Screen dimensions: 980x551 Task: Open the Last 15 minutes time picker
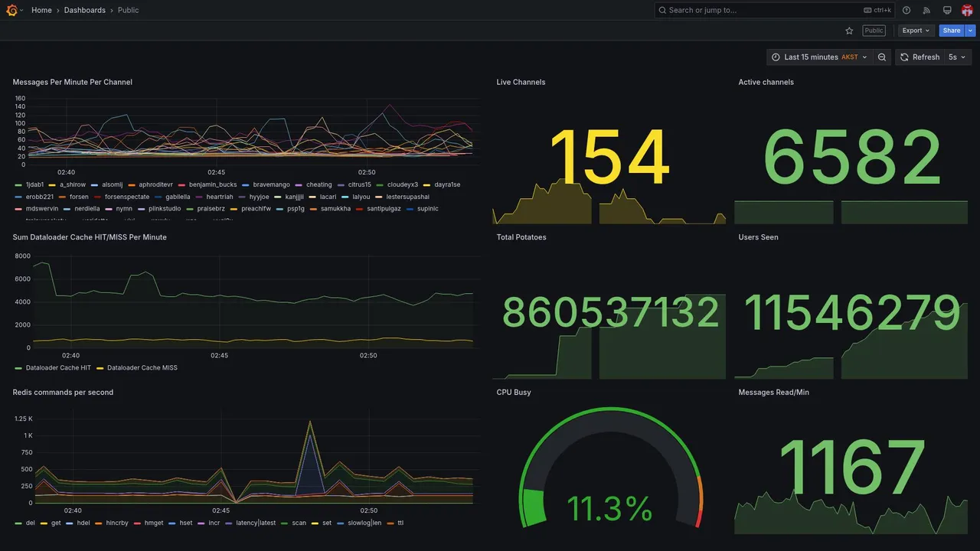click(x=819, y=57)
